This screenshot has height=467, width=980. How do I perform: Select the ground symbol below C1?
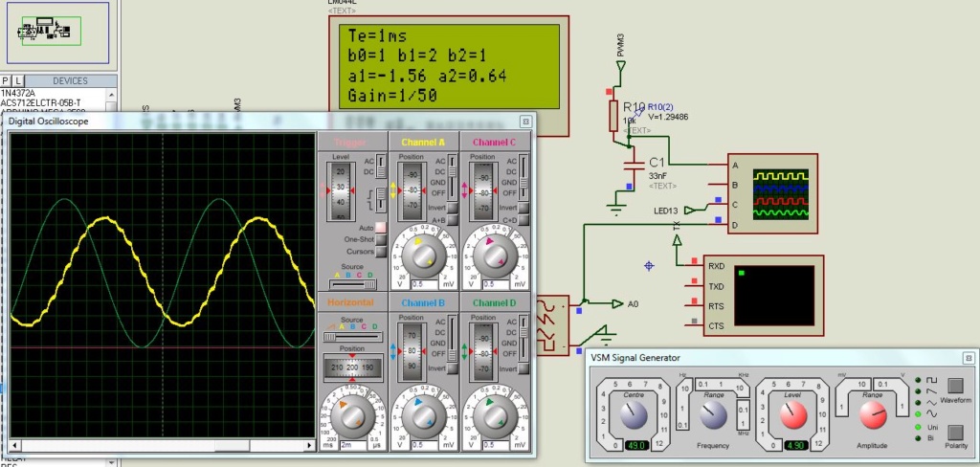coord(617,210)
